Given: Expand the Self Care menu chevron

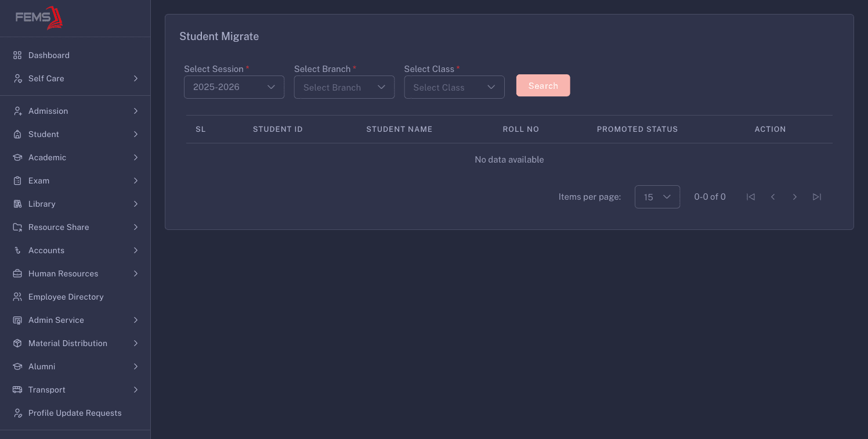Looking at the screenshot, I should [135, 78].
